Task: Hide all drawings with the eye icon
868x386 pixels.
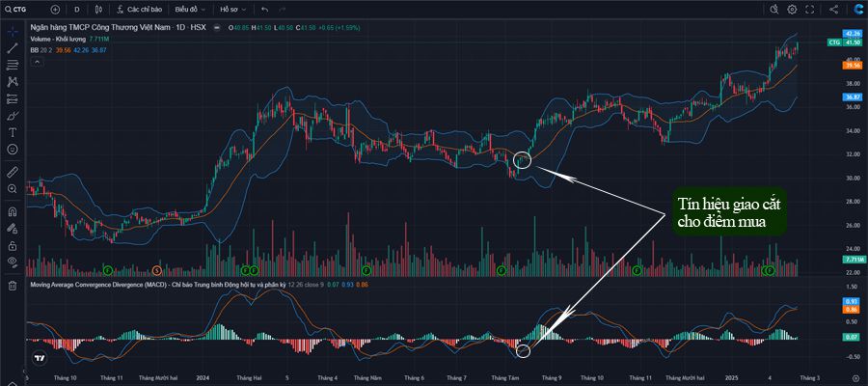Action: pyautogui.click(x=13, y=262)
